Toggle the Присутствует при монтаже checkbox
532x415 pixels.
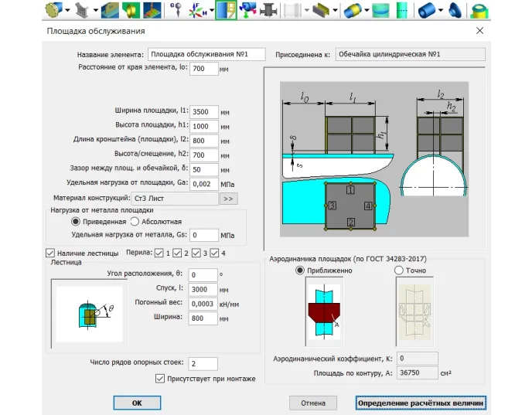[160, 379]
